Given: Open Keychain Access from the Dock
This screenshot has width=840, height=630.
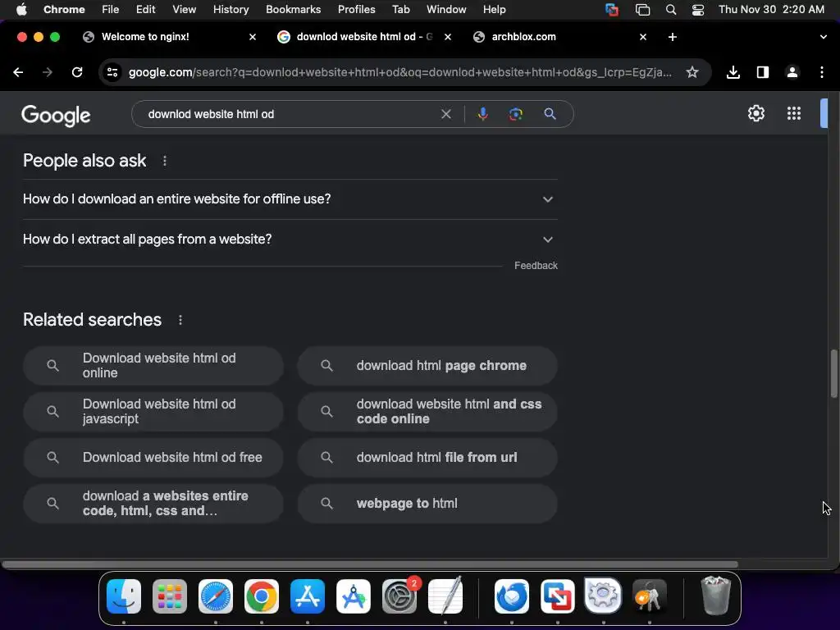Looking at the screenshot, I should [650, 596].
